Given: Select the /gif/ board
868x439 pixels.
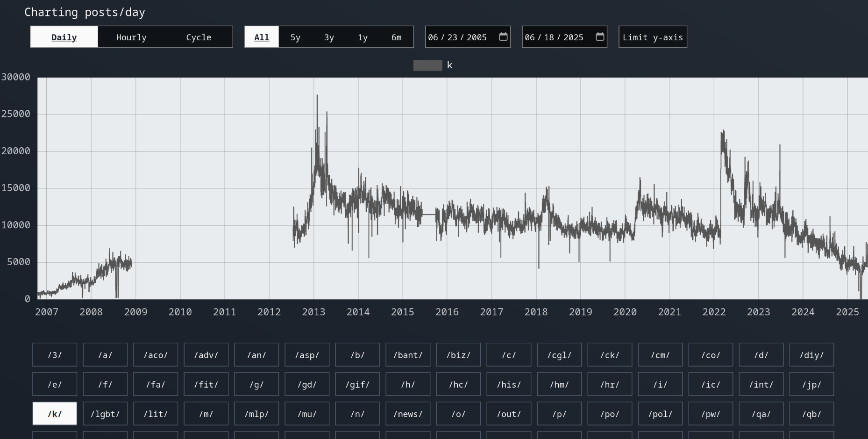Looking at the screenshot, I should [357, 384].
